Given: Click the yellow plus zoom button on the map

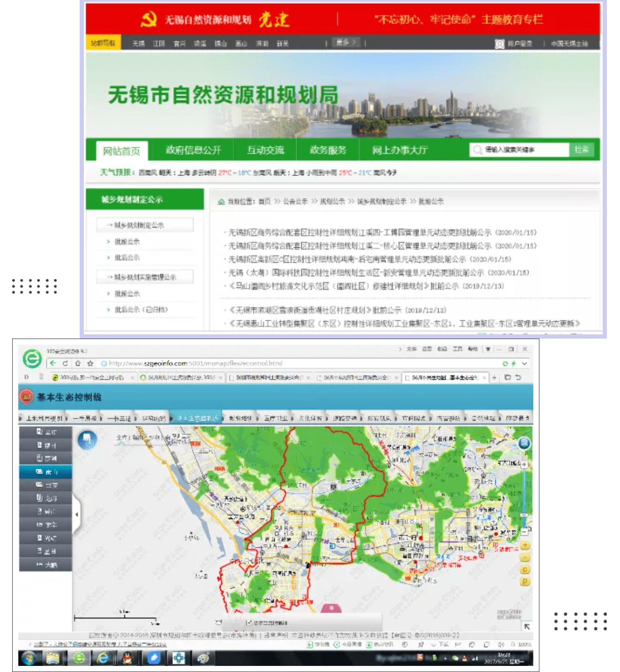Looking at the screenshot, I should [525, 546].
